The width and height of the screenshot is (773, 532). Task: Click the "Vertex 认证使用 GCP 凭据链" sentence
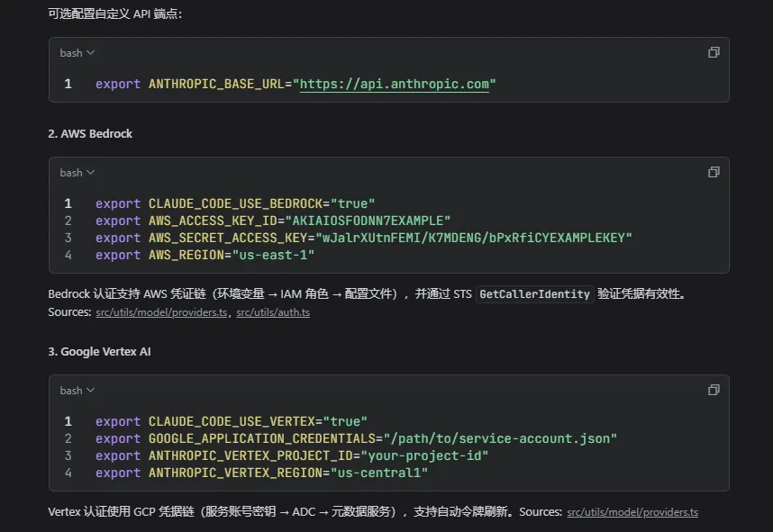click(278, 512)
